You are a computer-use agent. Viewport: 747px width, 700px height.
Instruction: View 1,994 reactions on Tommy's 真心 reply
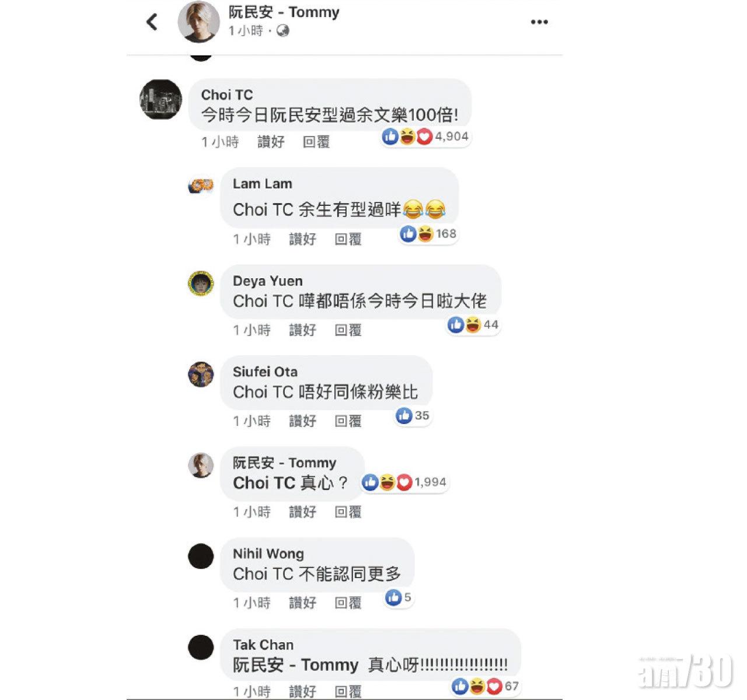click(404, 482)
